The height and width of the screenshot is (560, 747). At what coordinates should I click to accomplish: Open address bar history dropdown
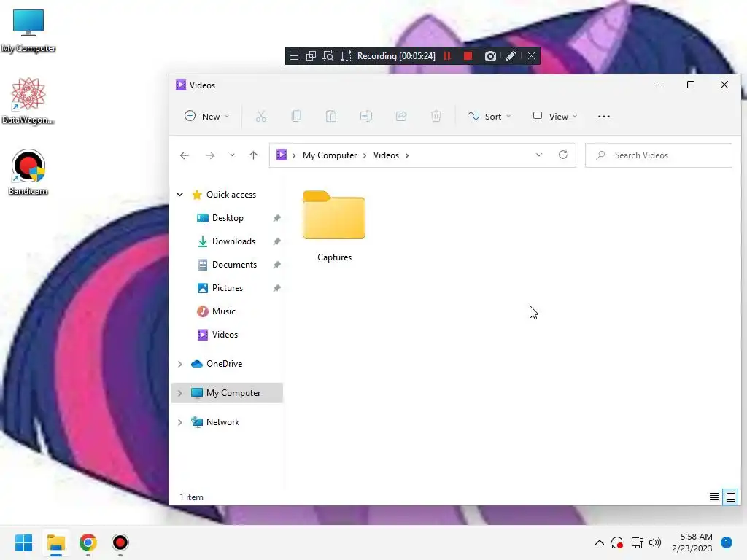coord(539,155)
